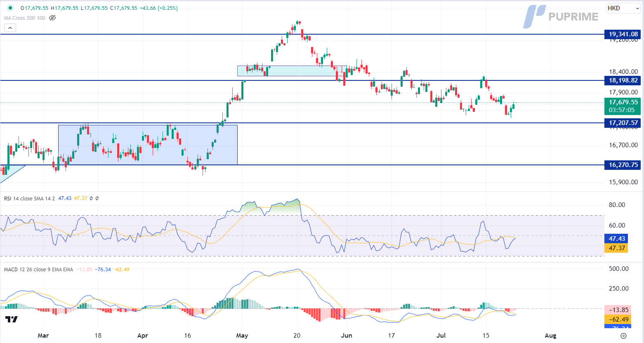Image resolution: width=644 pixels, height=343 pixels.
Task: Click the 15,900.00 price axis label
Action: pos(623,182)
